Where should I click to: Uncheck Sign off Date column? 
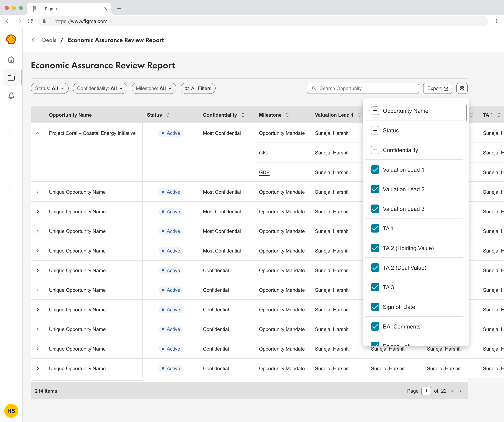[x=375, y=307]
